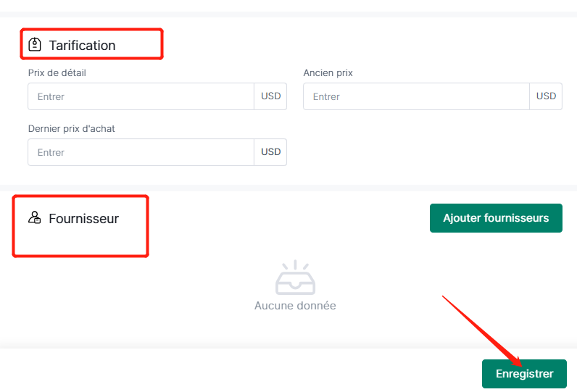
Task: Click empty footer bar left of Enregistrer
Action: [239, 371]
